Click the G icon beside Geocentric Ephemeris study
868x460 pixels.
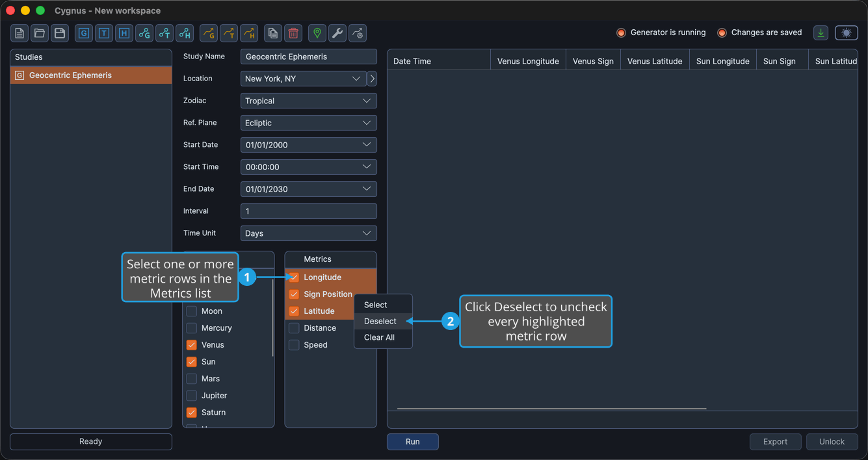tap(20, 75)
